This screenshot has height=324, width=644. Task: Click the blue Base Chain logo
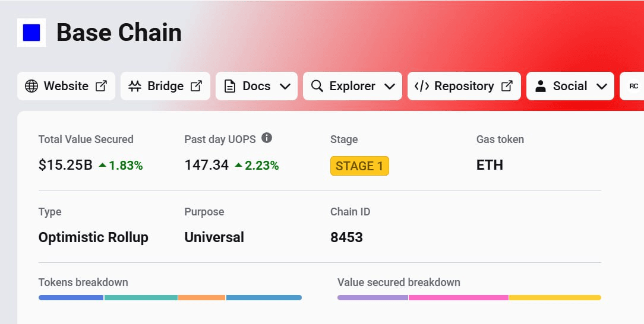pos(31,33)
